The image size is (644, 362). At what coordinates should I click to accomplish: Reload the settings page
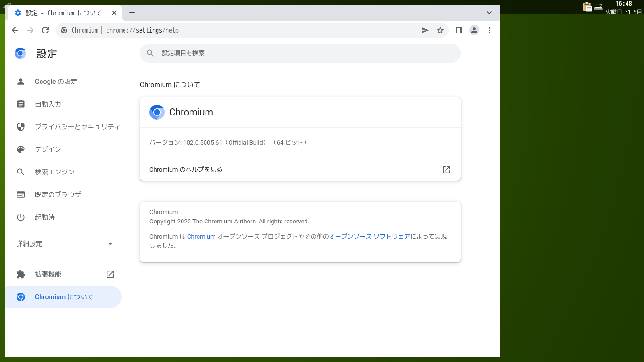tap(45, 30)
